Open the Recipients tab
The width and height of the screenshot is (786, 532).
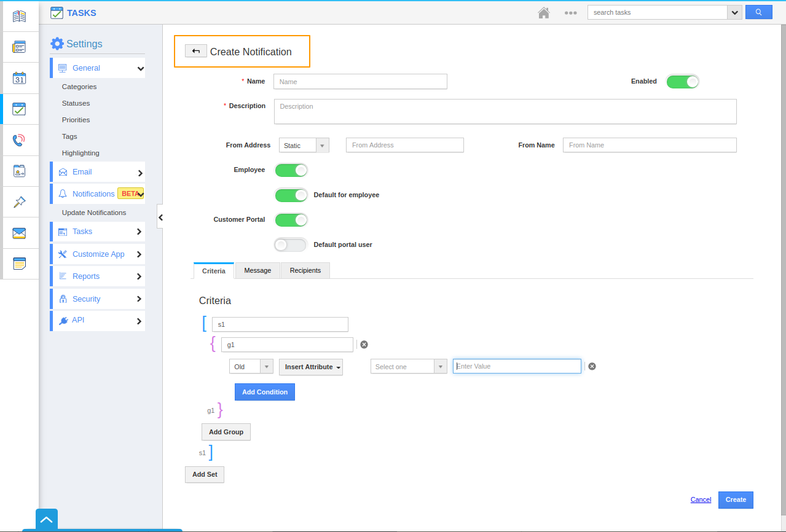(305, 270)
